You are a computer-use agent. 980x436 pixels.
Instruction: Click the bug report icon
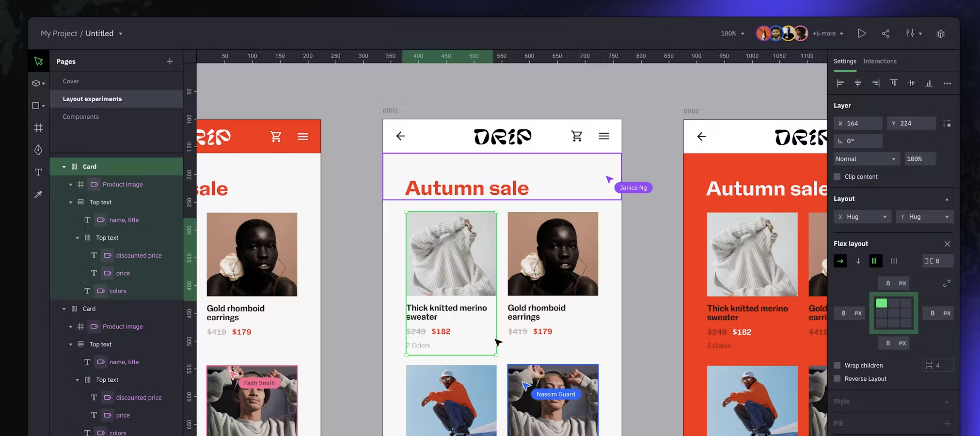(941, 33)
